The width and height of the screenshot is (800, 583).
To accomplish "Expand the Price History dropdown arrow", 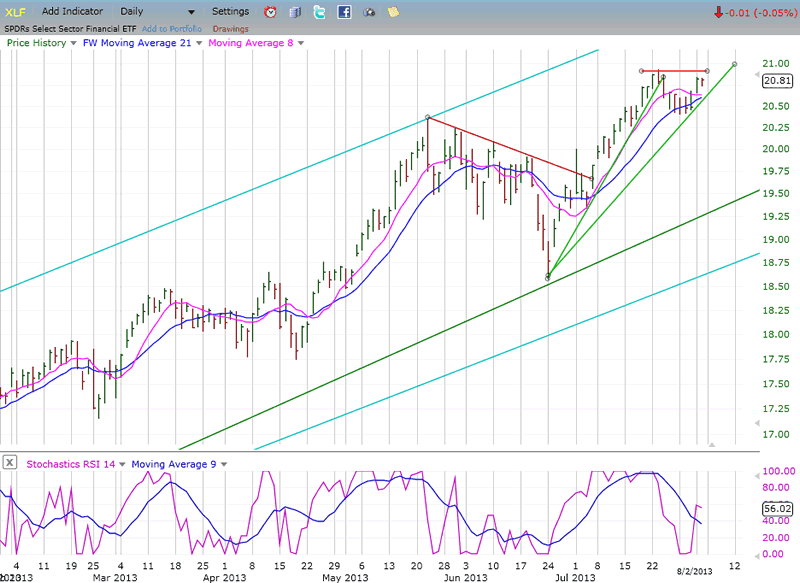I will (x=73, y=43).
